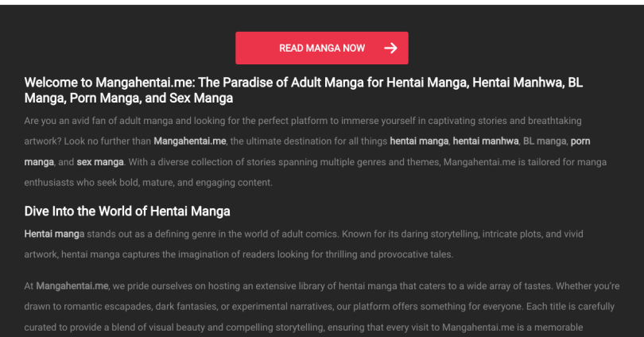This screenshot has width=644, height=337.
Task: Click the READ MANGA NOW button
Action: click(321, 48)
